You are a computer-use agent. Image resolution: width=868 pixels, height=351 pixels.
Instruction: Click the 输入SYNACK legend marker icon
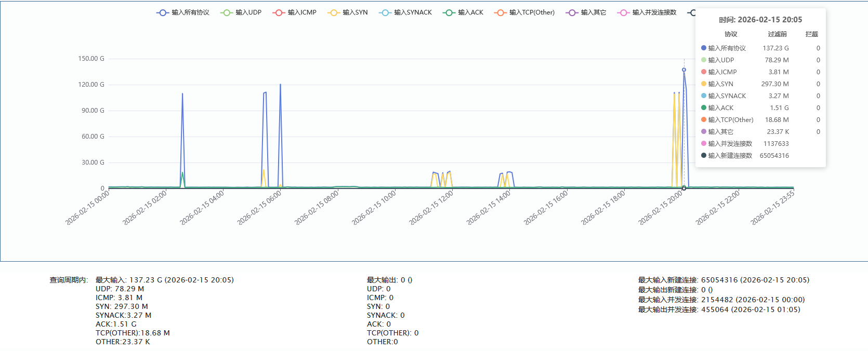pyautogui.click(x=385, y=12)
